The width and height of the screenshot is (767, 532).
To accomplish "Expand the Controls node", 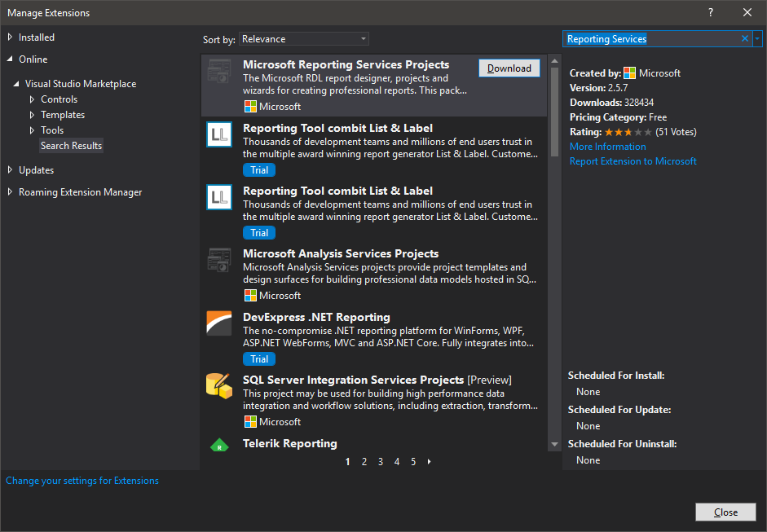I will (x=32, y=99).
